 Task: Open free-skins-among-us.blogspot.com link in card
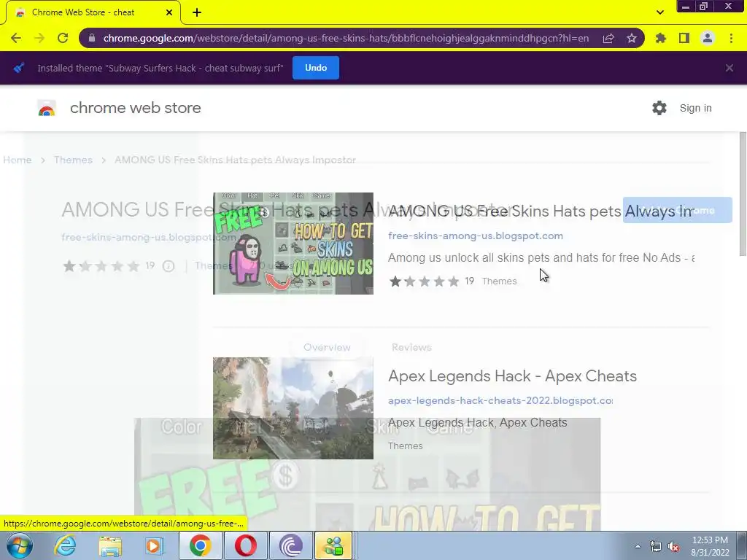click(x=476, y=236)
